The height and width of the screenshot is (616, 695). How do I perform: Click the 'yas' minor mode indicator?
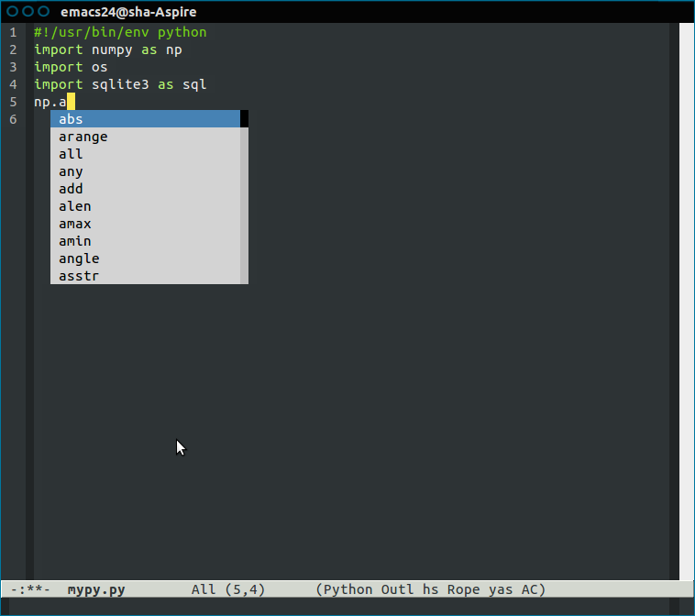pos(501,589)
